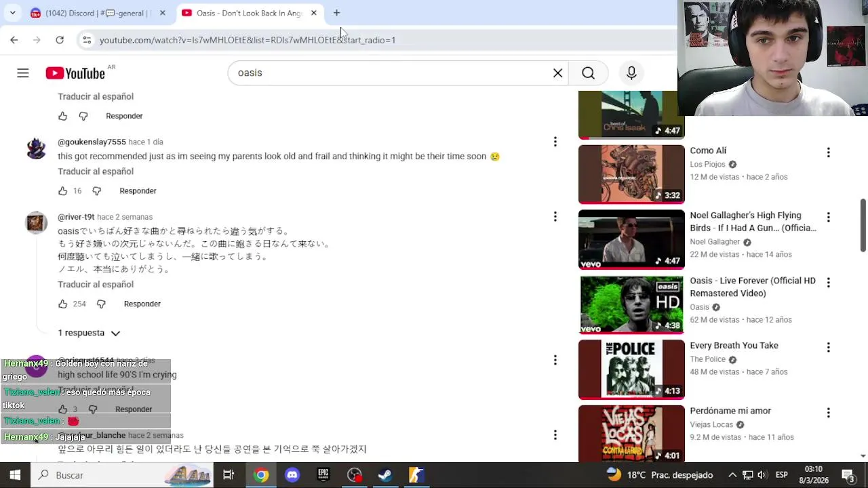Open the @river-t9t channel name link
This screenshot has width=868, height=488.
coord(76,217)
